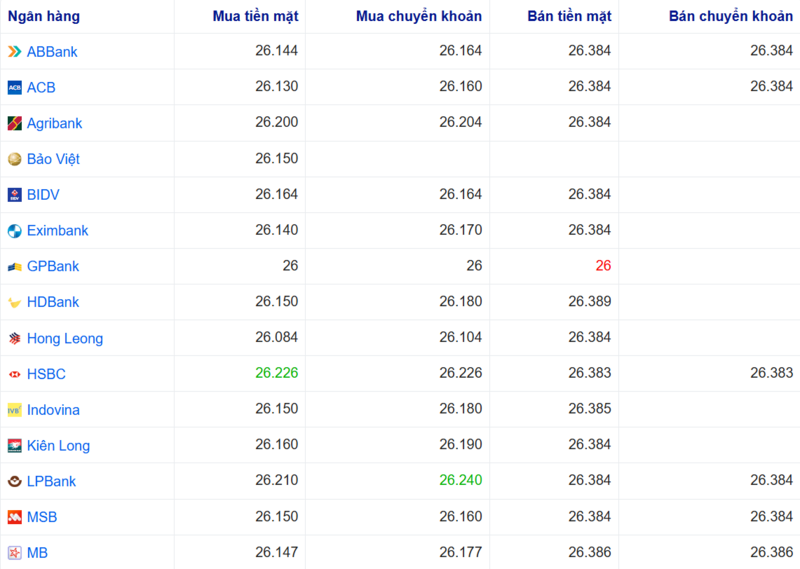
Task: Sort by Bán tiền mặt column header
Action: 569,17
